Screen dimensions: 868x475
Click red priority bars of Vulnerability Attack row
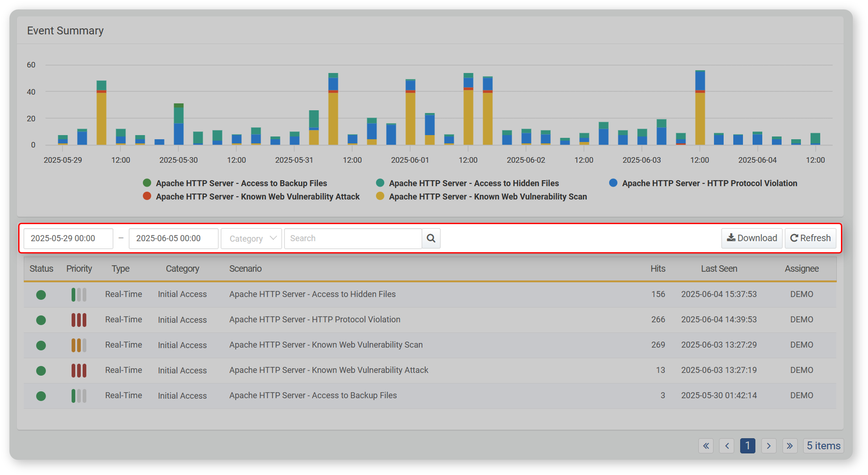[x=79, y=370]
